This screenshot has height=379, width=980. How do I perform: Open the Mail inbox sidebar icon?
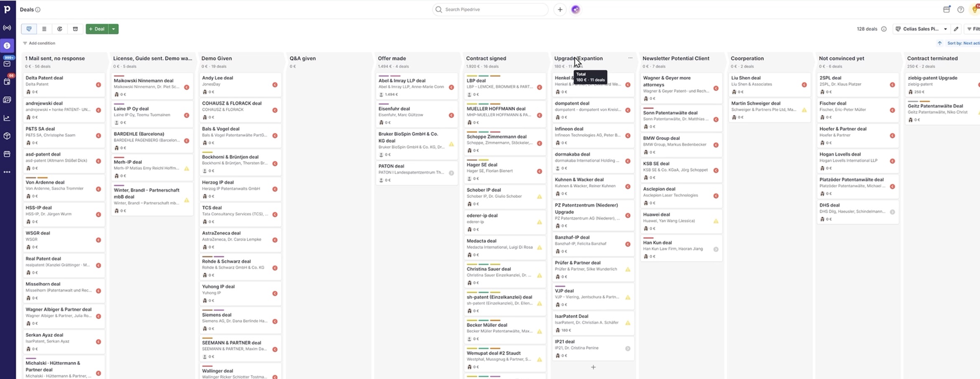7,64
